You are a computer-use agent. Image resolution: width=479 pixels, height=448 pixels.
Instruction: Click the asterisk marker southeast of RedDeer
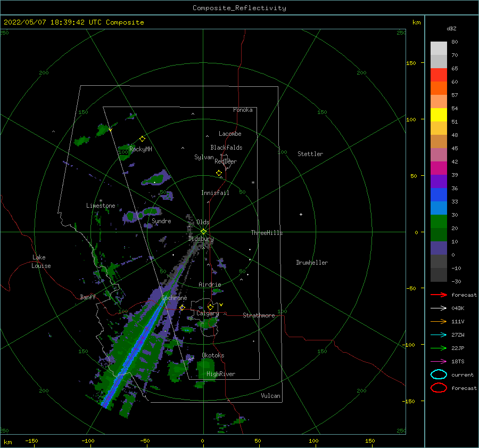[253, 183]
